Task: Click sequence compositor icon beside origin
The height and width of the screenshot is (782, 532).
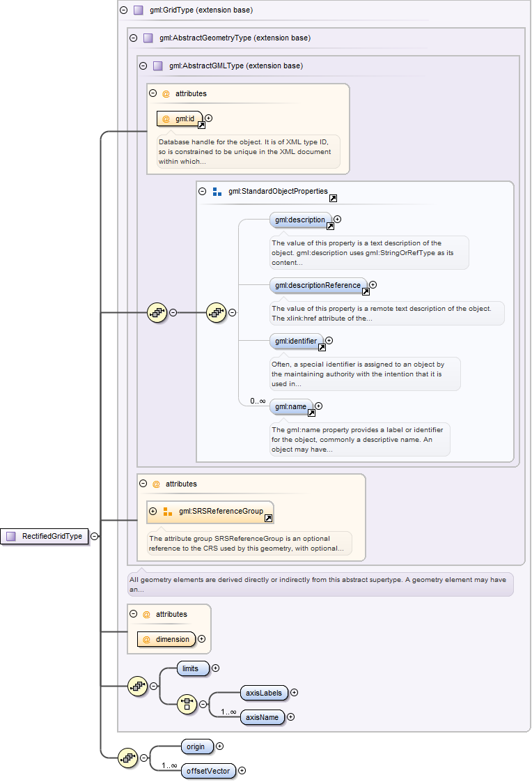Action: tap(127, 756)
